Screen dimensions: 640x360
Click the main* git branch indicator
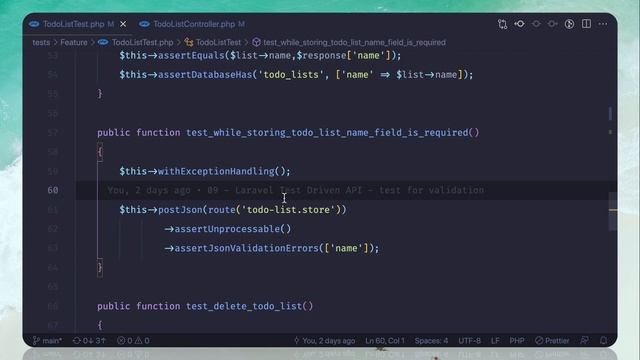point(47,340)
